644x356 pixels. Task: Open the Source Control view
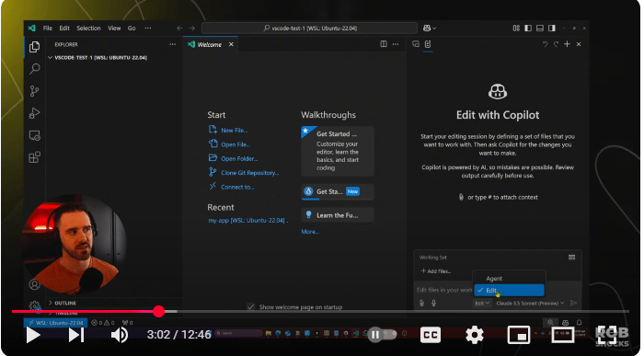35,91
